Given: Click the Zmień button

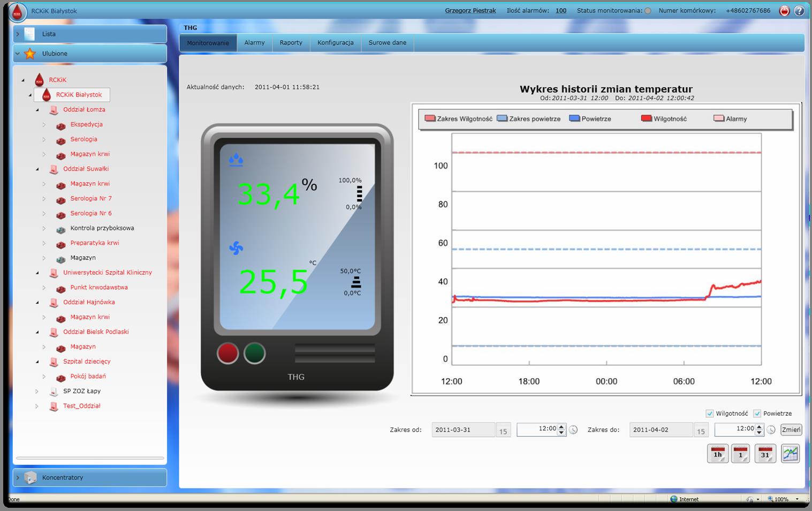Looking at the screenshot, I should coord(791,429).
